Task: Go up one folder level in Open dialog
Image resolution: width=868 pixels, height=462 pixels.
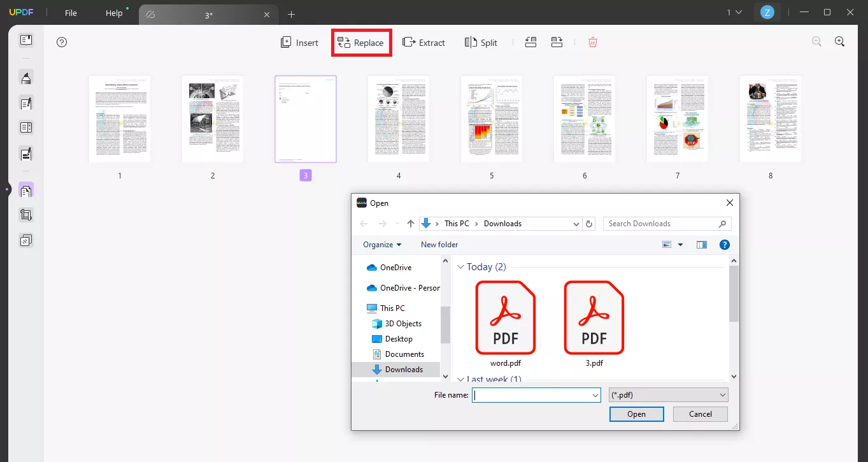Action: pyautogui.click(x=411, y=224)
